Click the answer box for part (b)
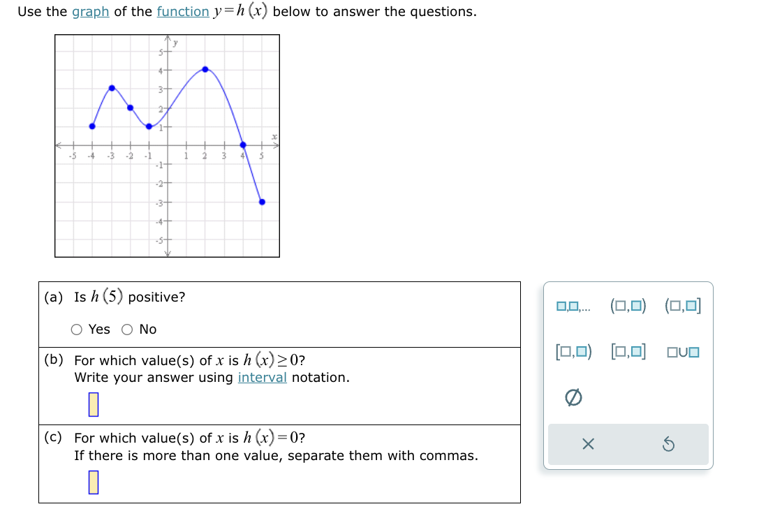Screen dimensions: 759x532 [x=94, y=404]
